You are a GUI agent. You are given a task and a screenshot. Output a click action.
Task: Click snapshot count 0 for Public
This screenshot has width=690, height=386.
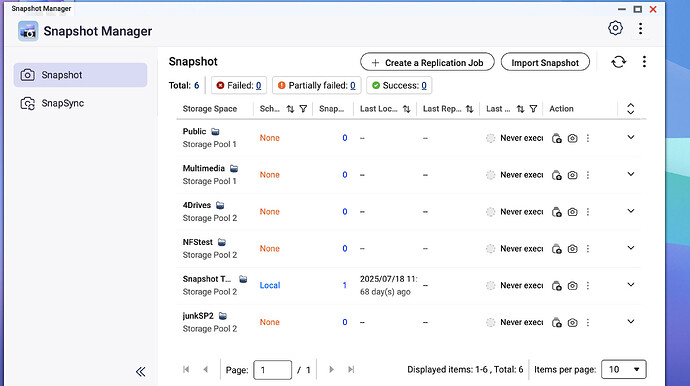[345, 138]
